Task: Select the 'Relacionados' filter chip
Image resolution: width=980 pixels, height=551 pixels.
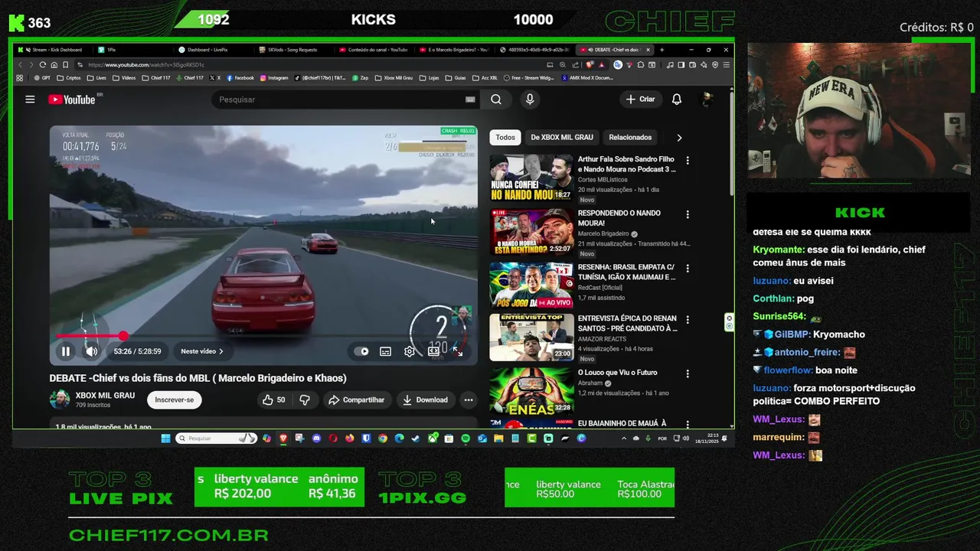Action: click(630, 138)
